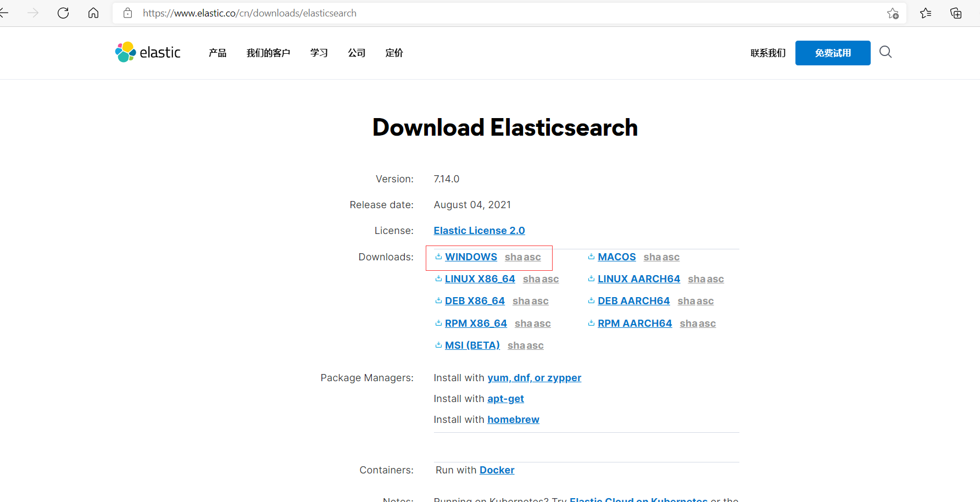Viewport: 980px width, 502px height.
Task: Open the 我们的客户 menu
Action: coord(268,53)
